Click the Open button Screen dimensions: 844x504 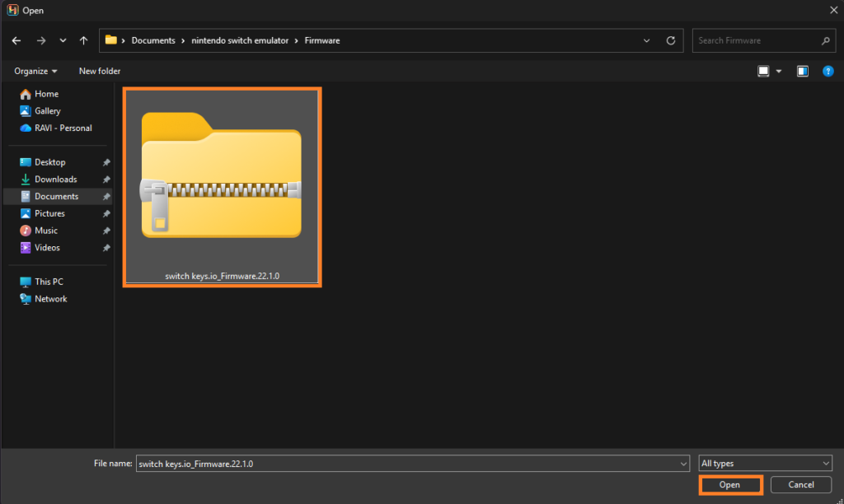(729, 484)
